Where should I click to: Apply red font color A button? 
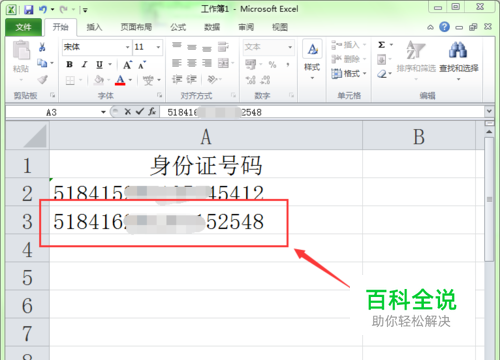pyautogui.click(x=120, y=80)
